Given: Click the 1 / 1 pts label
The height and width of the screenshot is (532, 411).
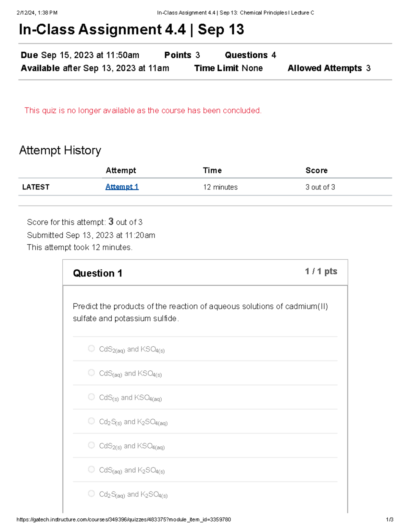Looking at the screenshot, I should (x=321, y=272).
